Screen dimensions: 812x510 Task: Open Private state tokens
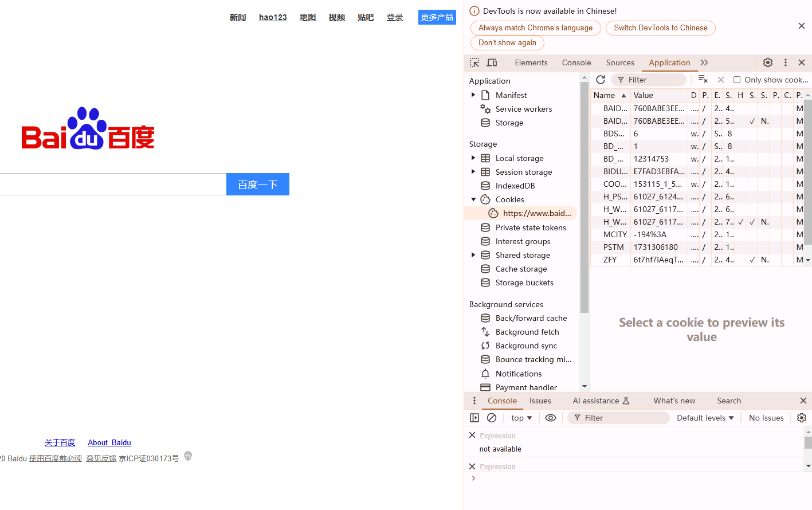(531, 227)
